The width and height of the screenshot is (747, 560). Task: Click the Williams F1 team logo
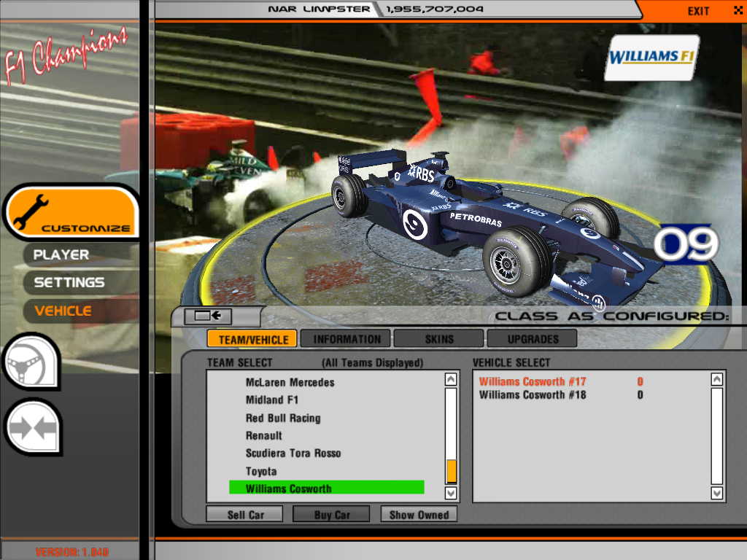(x=651, y=57)
